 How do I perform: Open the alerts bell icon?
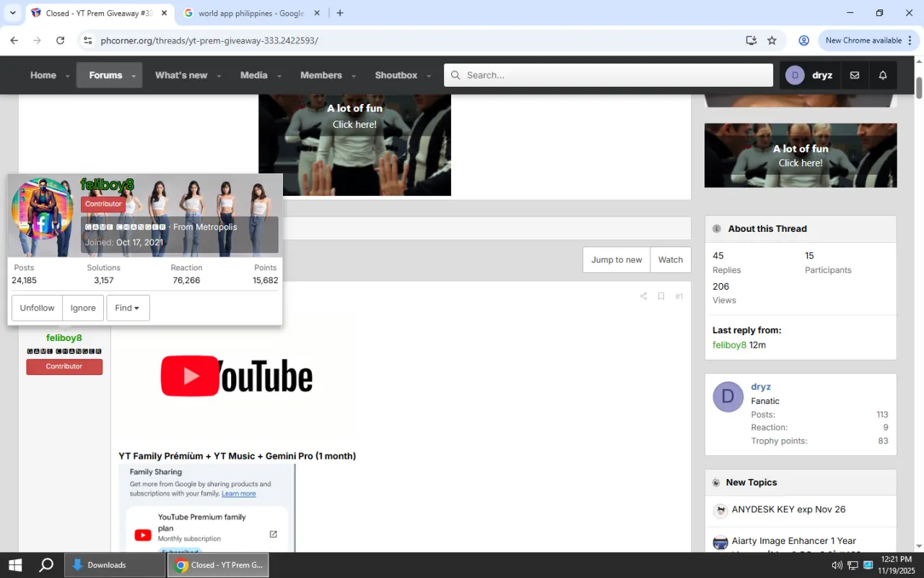tap(882, 75)
